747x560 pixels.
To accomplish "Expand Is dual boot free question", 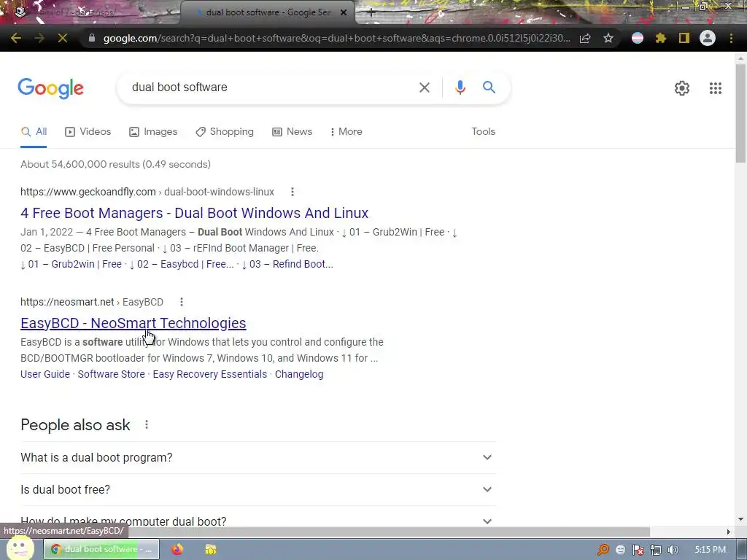I will [258, 489].
